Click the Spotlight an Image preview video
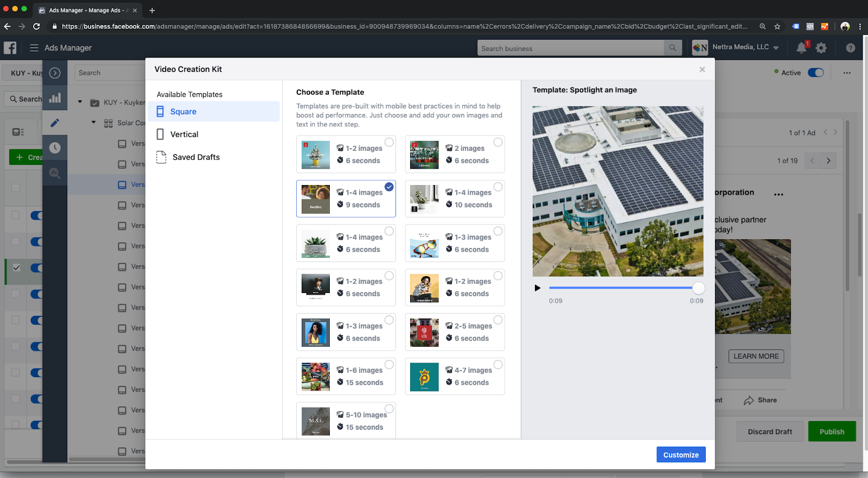Viewport: 868px width, 478px height. click(618, 192)
